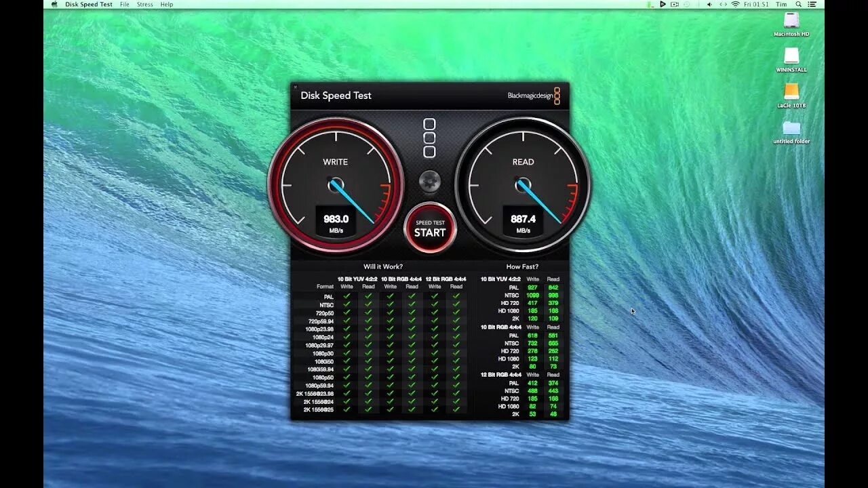Click the green activity monitor menu bar icon

click(650, 4)
